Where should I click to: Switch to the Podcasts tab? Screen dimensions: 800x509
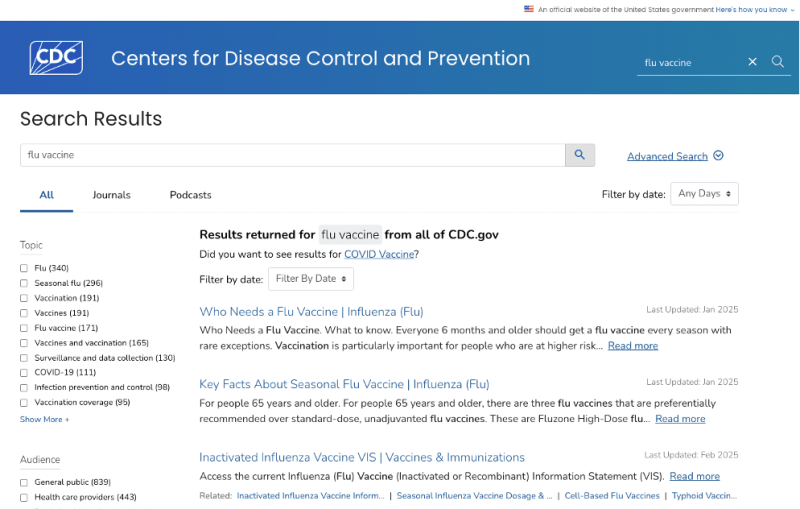click(x=190, y=195)
